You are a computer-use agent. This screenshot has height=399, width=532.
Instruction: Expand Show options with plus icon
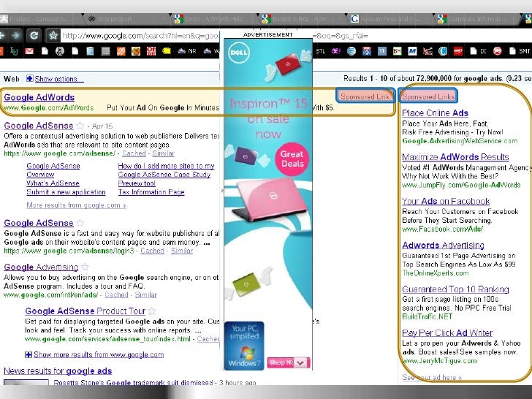click(29, 78)
